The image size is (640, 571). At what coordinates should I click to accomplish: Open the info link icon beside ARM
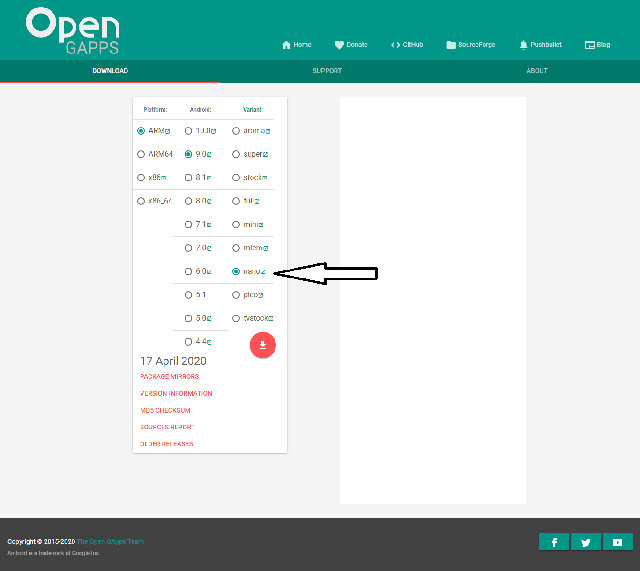(167, 131)
